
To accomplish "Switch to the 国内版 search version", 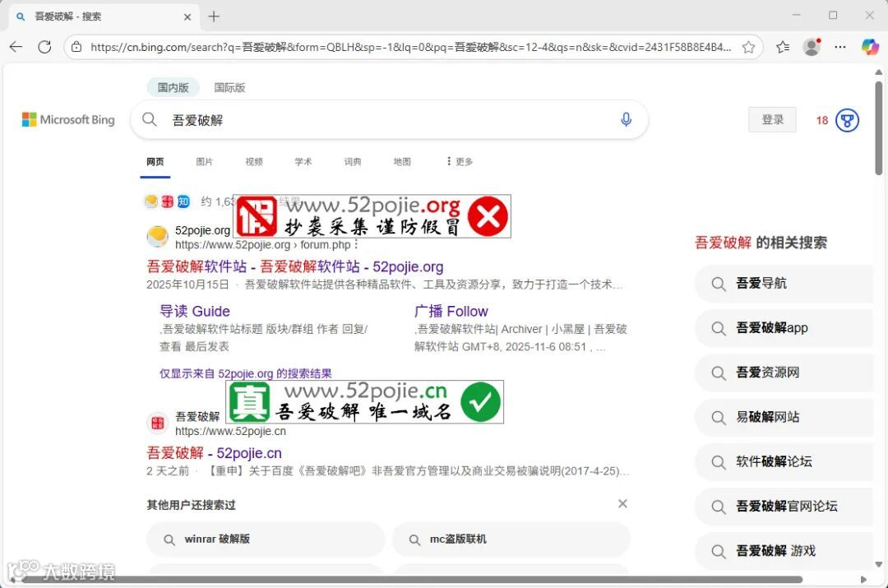I will point(173,87).
